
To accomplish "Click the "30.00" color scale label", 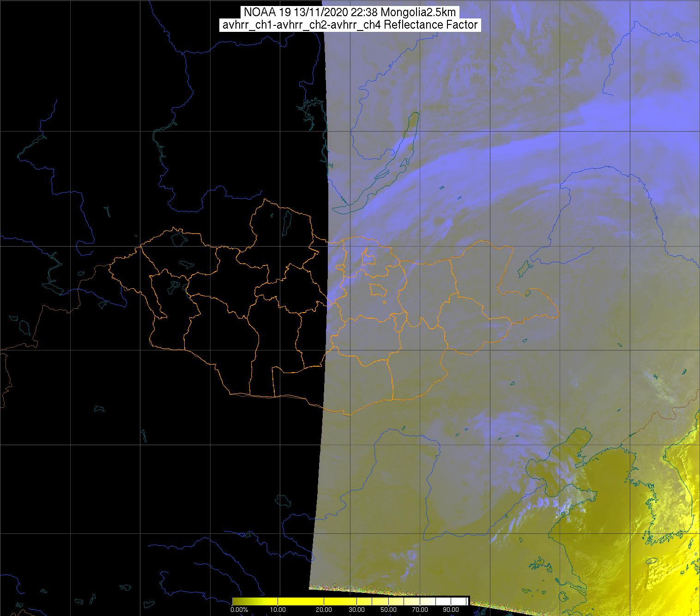I will click(x=356, y=610).
